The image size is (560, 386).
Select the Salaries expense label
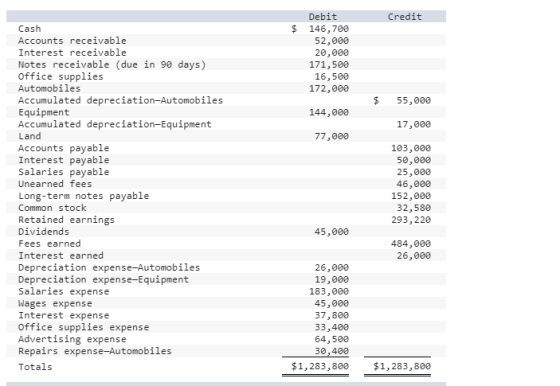tap(64, 291)
